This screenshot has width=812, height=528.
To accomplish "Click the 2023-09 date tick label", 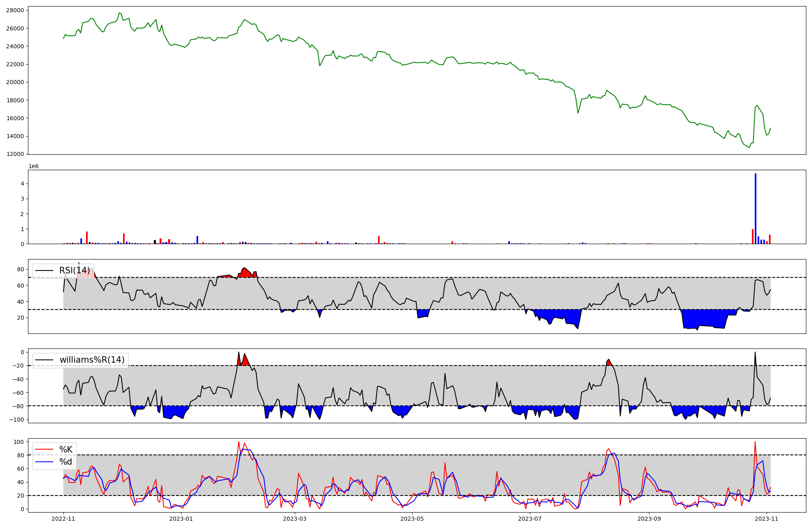I will pyautogui.click(x=649, y=519).
